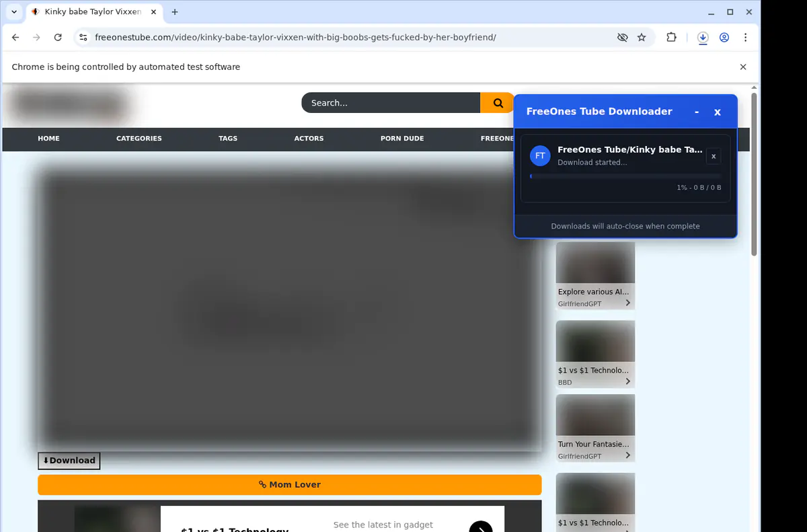
Task: Open site information icon in address bar
Action: (x=83, y=38)
